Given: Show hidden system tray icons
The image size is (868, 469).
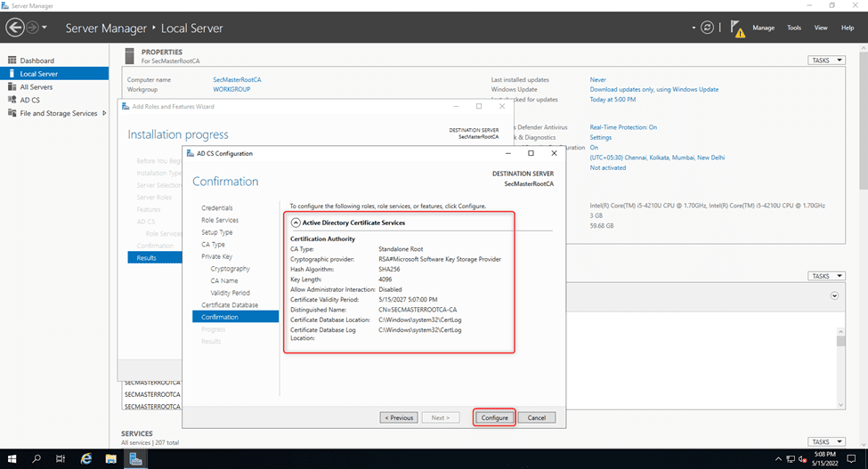Looking at the screenshot, I should (778, 459).
